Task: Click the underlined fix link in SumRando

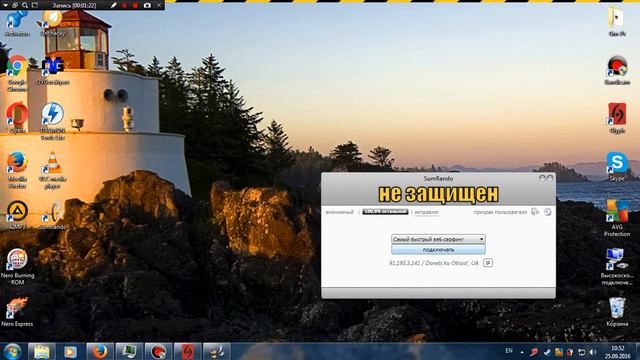Action: pos(427,212)
